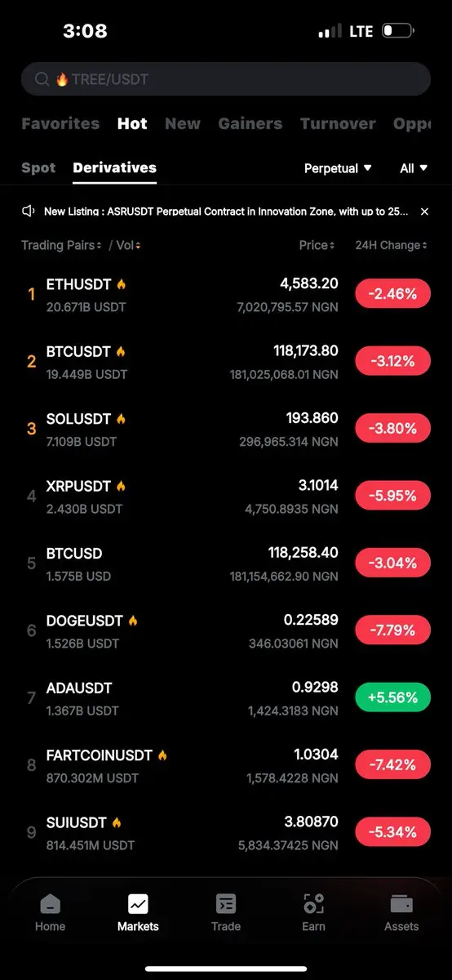
Task: Switch to the Spot tab
Action: click(38, 167)
